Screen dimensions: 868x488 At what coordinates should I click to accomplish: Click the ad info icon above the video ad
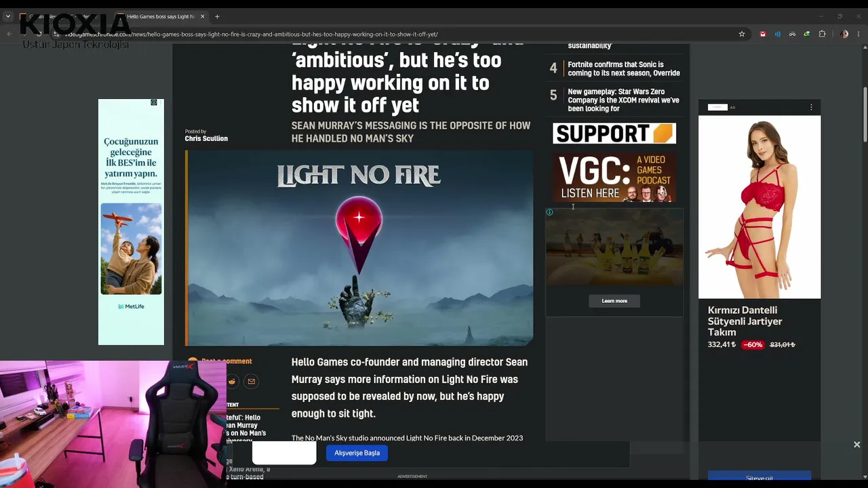(549, 212)
